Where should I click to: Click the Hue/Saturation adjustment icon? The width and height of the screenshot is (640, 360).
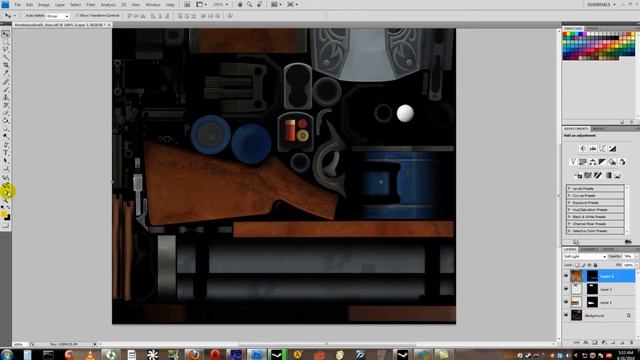click(583, 162)
